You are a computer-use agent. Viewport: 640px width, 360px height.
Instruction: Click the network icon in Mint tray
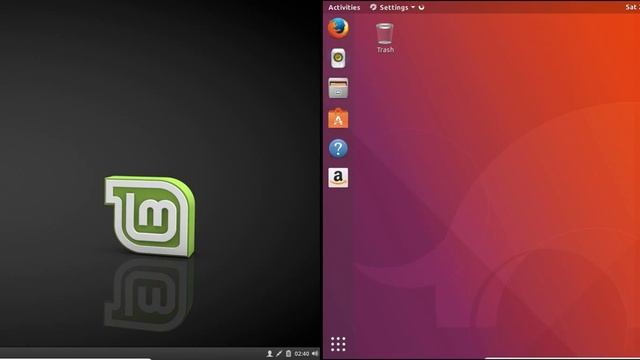pyautogui.click(x=279, y=353)
